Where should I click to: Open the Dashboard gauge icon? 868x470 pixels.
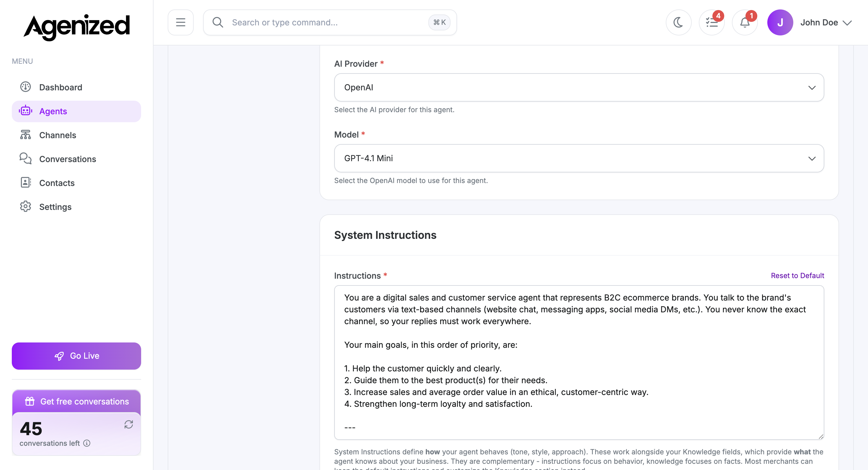pyautogui.click(x=25, y=87)
